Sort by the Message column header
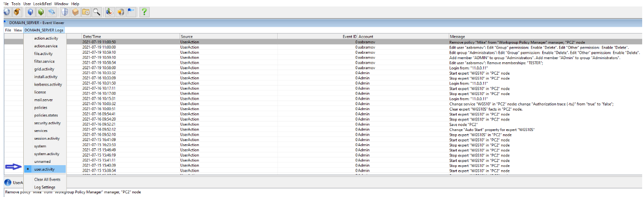The width and height of the screenshot is (644, 197). [545, 36]
